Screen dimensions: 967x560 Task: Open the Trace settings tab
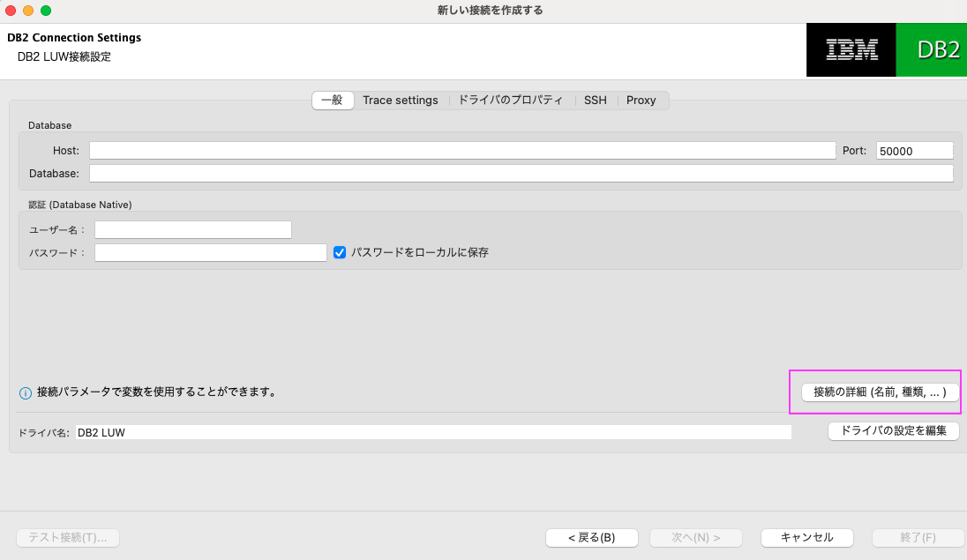tap(401, 100)
